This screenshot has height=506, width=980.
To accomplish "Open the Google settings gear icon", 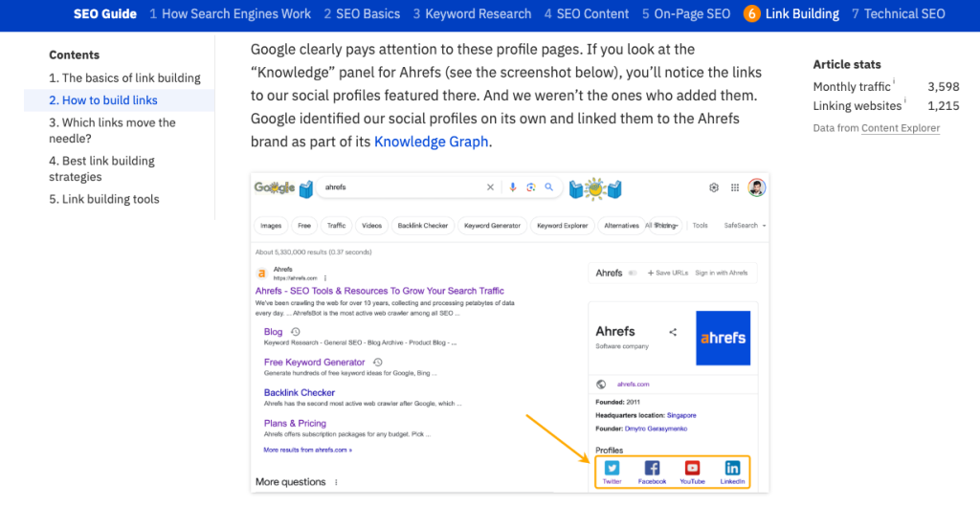I will click(714, 187).
